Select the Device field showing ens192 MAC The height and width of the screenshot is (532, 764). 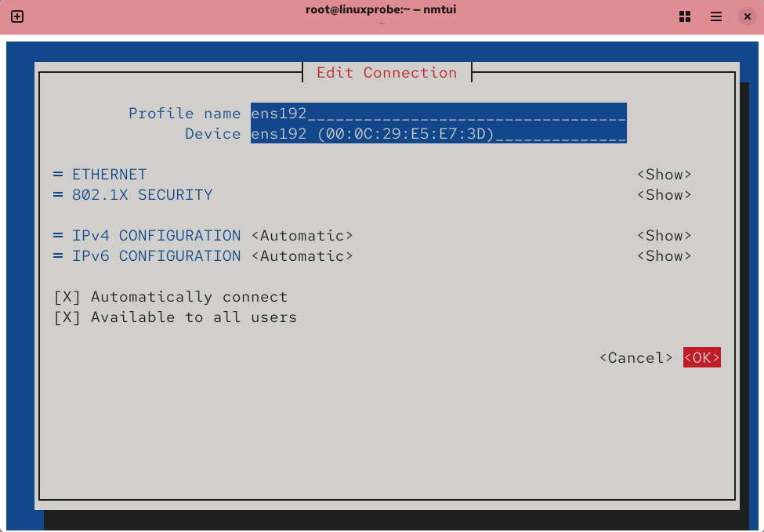coord(438,134)
